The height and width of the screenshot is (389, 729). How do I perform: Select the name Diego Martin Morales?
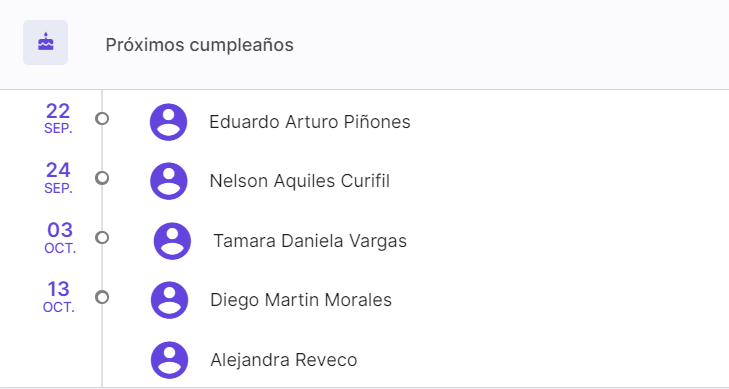[x=301, y=300]
